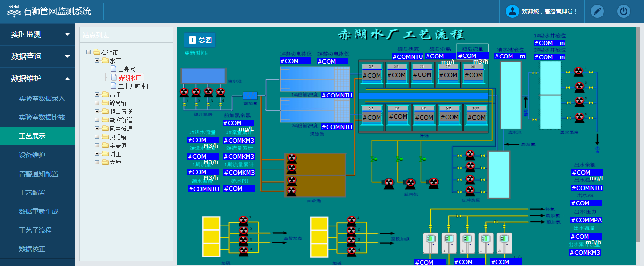Collapse the 石狮市 root tree node

click(x=89, y=52)
